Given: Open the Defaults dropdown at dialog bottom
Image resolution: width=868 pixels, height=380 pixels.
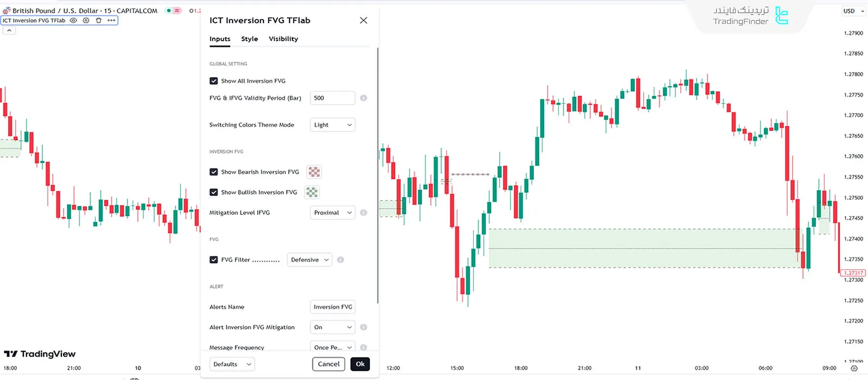Looking at the screenshot, I should (232, 364).
